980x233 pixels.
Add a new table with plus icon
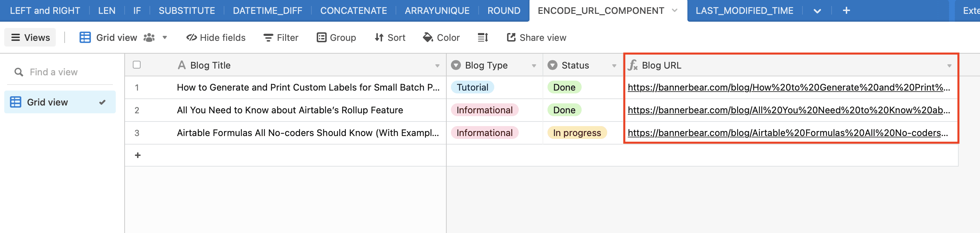(x=846, y=11)
